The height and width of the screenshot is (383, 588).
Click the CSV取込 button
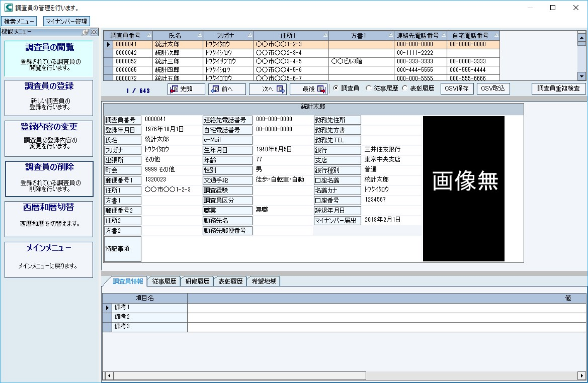pos(493,89)
